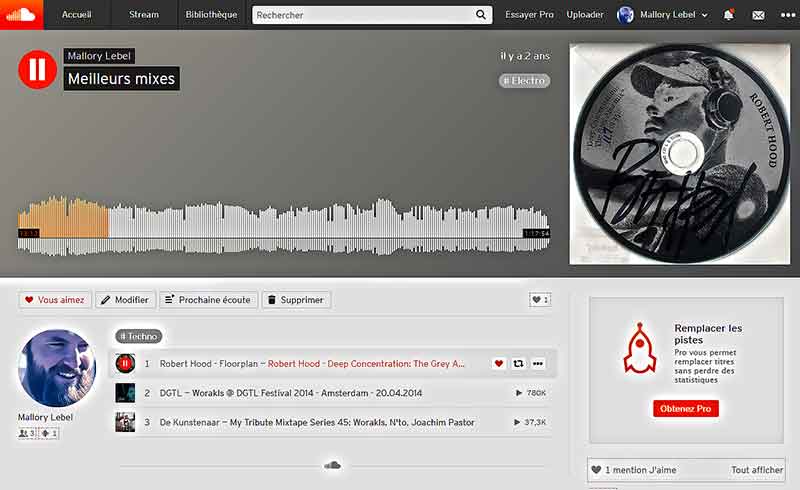Open the Stream tab
The width and height of the screenshot is (800, 490).
144,15
